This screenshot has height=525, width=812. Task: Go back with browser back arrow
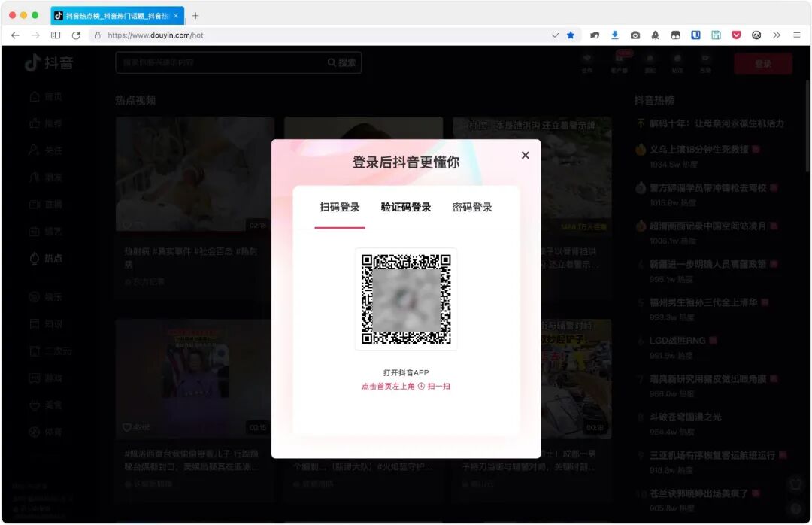pos(15,35)
